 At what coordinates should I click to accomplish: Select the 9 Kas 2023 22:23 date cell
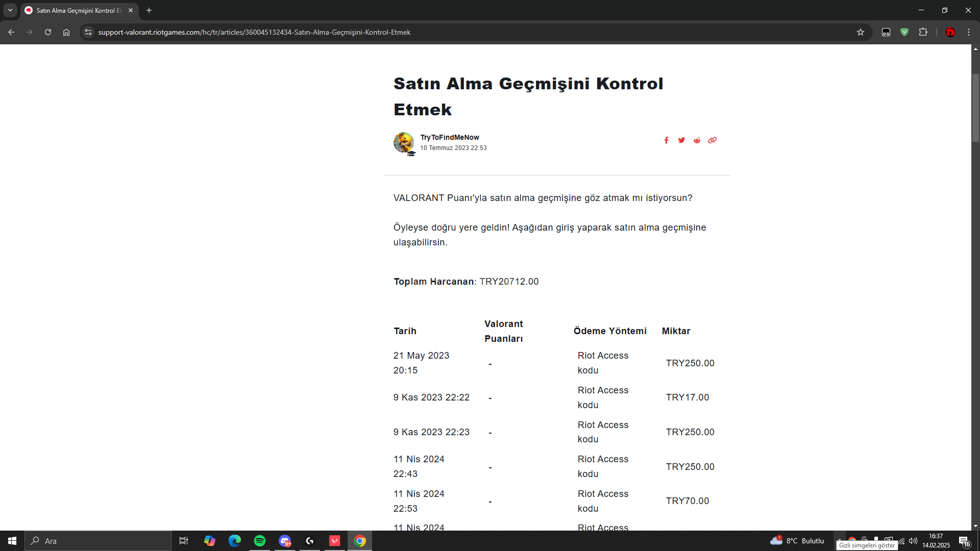pos(431,432)
